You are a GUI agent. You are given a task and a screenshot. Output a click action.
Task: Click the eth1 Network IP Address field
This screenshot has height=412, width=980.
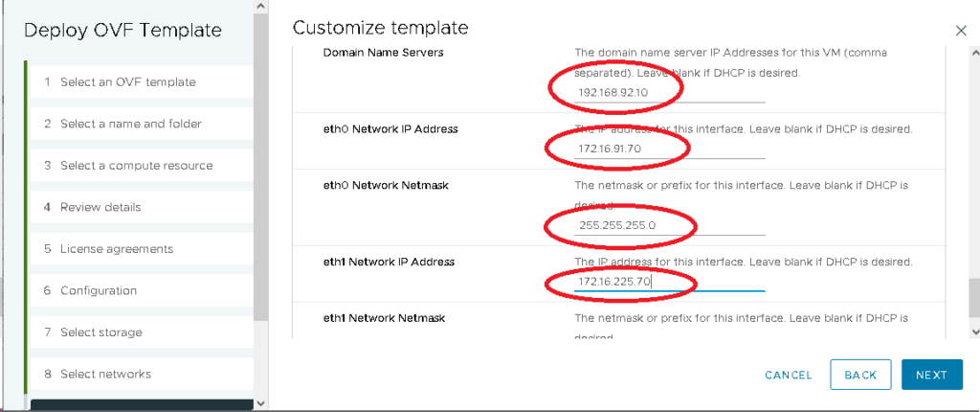point(669,282)
